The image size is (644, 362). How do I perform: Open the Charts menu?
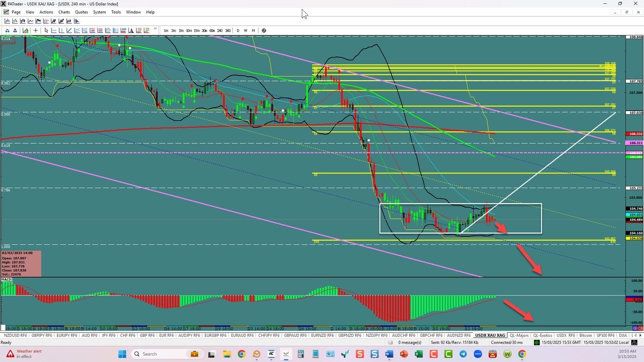pos(64,12)
